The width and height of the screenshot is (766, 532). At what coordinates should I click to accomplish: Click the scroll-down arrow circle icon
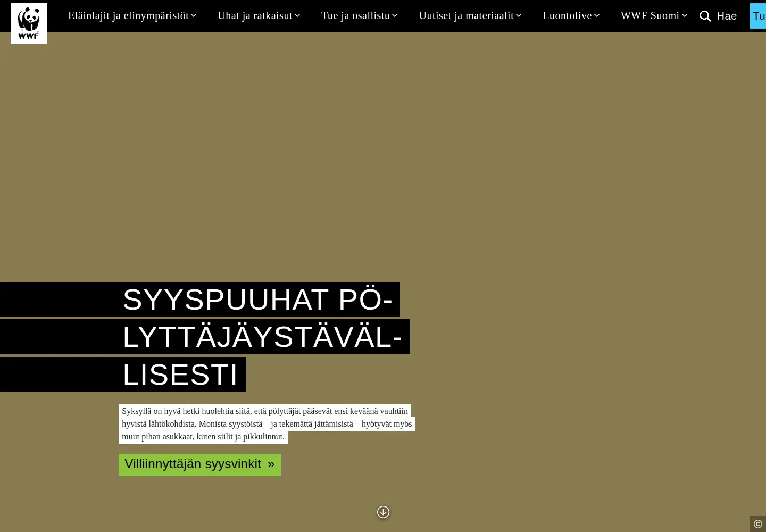click(383, 512)
